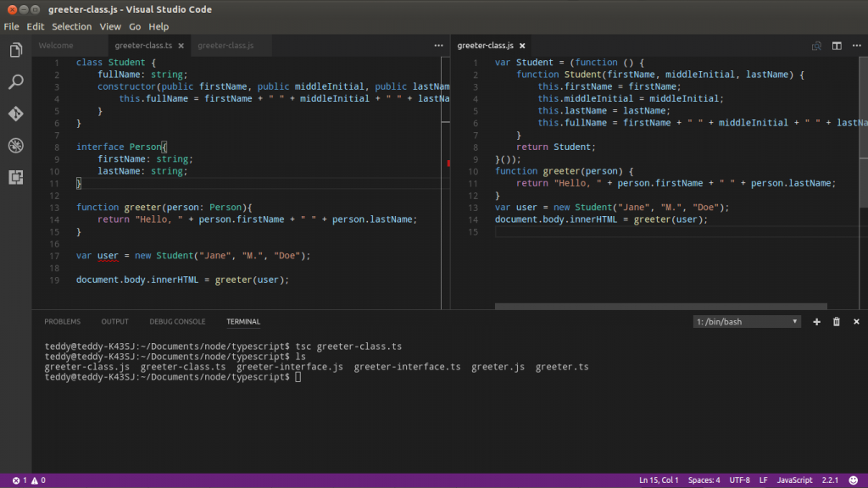The width and height of the screenshot is (868, 488).
Task: Switch to the Welcome tab
Action: click(x=56, y=46)
